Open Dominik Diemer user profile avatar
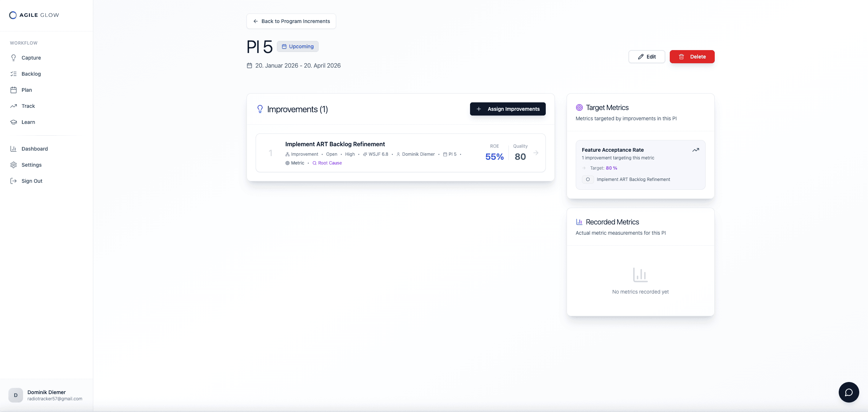 click(16, 395)
